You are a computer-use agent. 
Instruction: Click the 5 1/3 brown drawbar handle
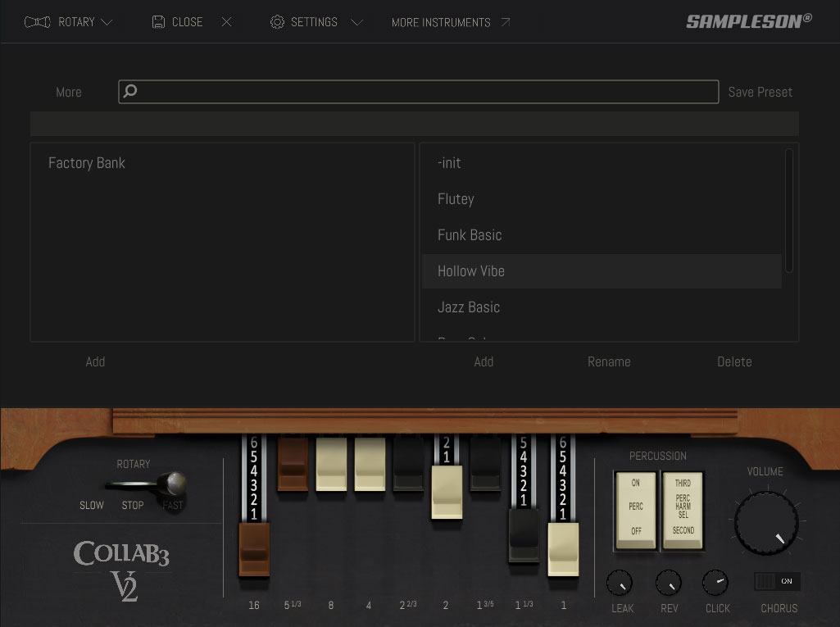pyautogui.click(x=293, y=464)
